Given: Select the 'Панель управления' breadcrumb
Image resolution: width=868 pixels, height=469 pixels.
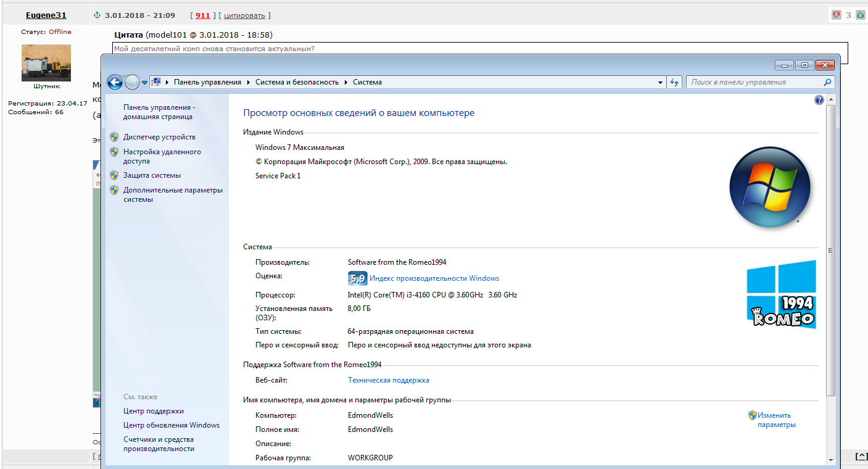Looking at the screenshot, I should click(x=207, y=82).
